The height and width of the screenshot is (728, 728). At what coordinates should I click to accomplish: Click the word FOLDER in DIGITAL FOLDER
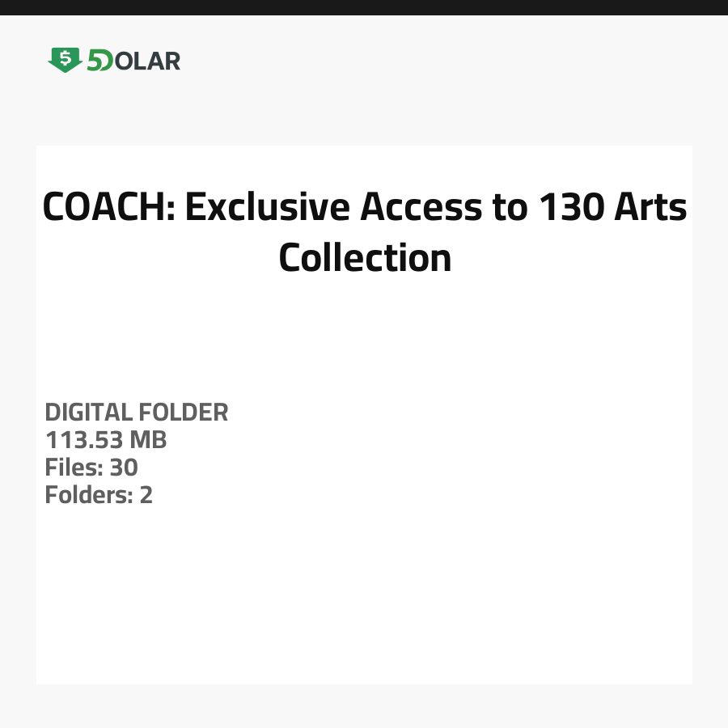[184, 413]
